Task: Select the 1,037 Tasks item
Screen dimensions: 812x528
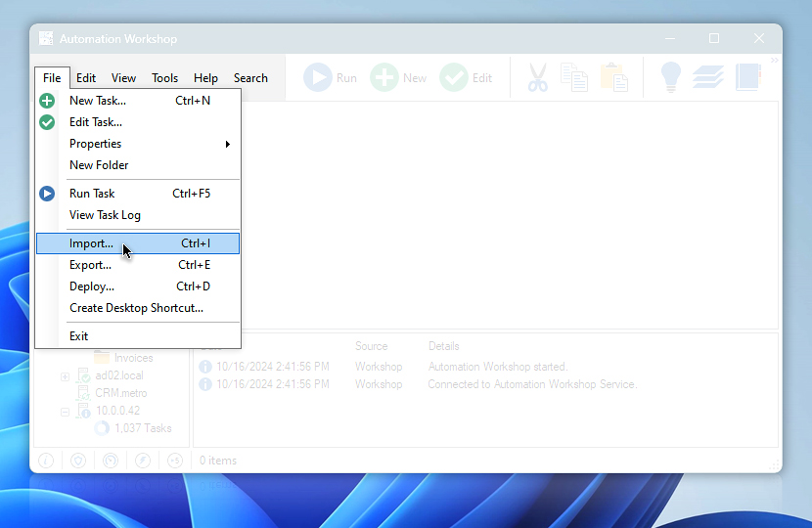Action: pos(133,428)
